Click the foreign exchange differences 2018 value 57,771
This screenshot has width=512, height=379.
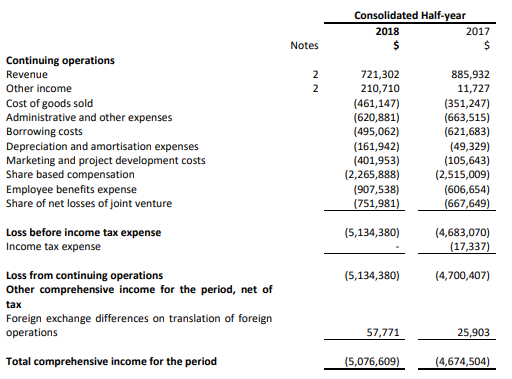(x=383, y=332)
